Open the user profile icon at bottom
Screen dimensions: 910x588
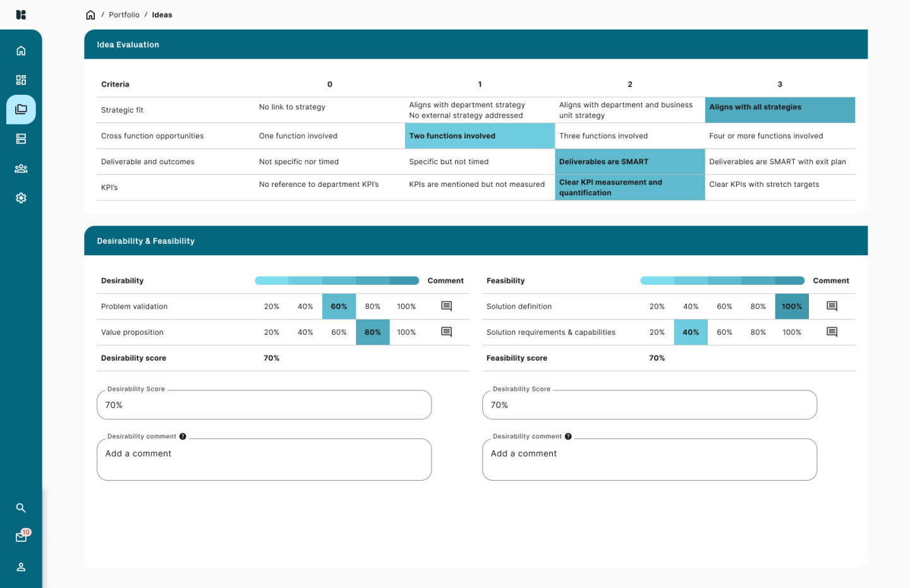(x=21, y=567)
